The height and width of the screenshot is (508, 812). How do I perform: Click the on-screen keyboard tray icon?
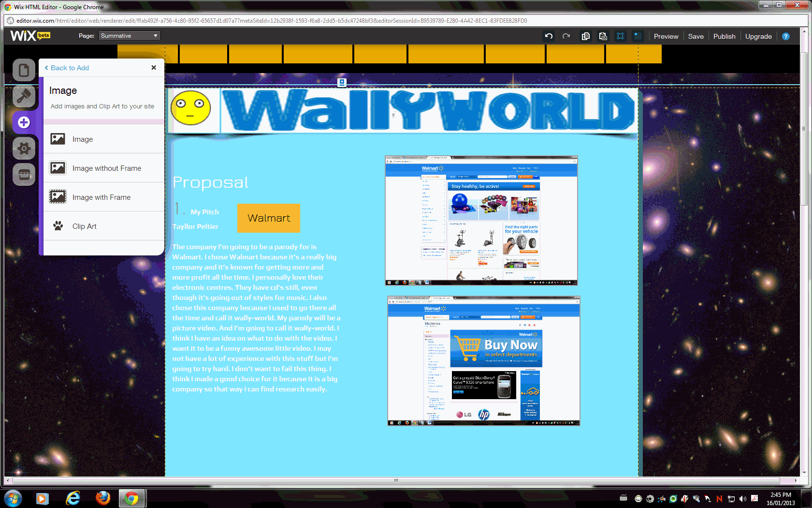(623, 499)
